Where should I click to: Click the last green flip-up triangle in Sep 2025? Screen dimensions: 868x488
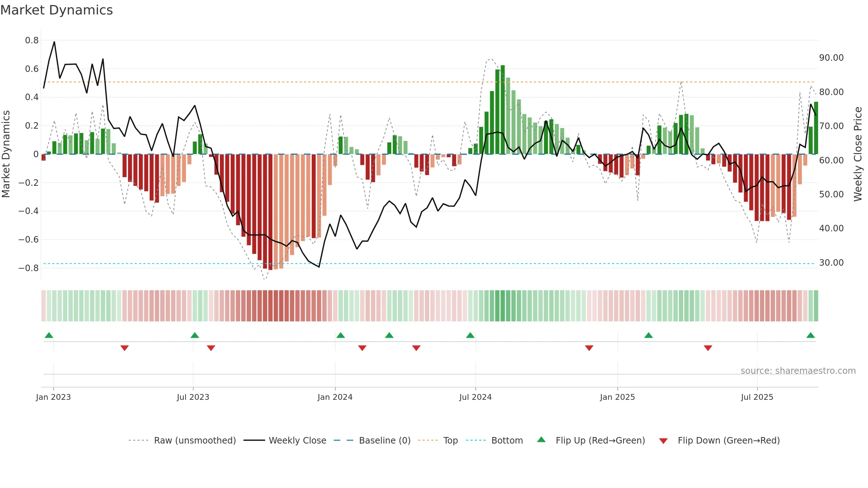810,335
